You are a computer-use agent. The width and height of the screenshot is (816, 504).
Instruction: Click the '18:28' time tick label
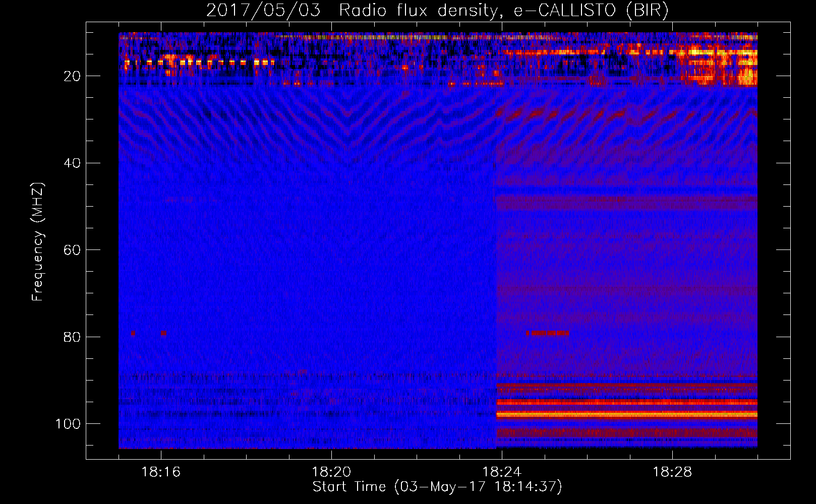click(672, 472)
